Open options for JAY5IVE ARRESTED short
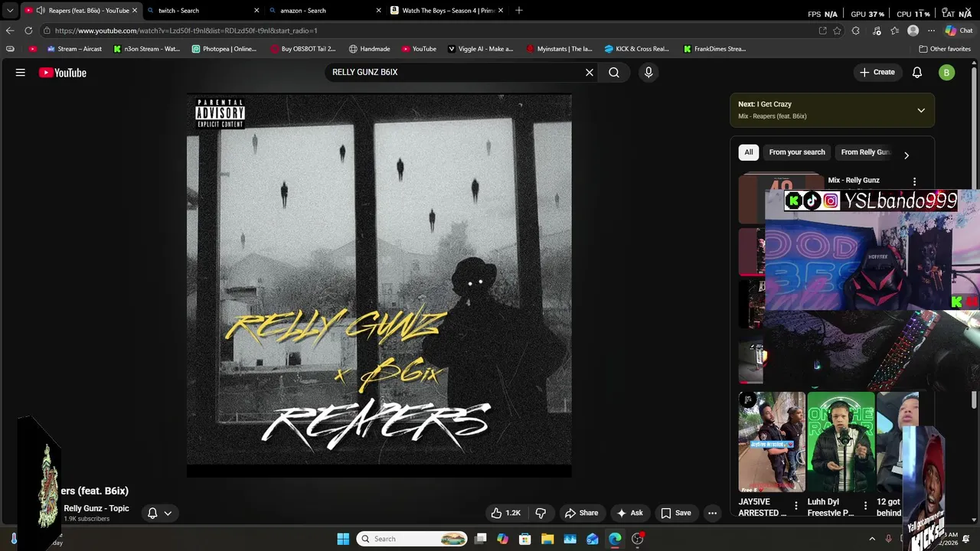The image size is (980, 551). pyautogui.click(x=796, y=506)
